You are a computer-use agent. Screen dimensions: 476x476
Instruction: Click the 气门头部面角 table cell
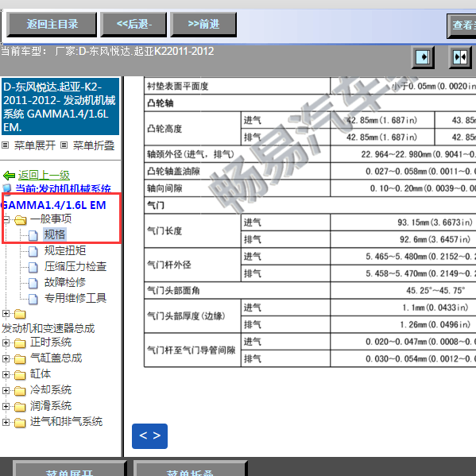click(x=237, y=291)
